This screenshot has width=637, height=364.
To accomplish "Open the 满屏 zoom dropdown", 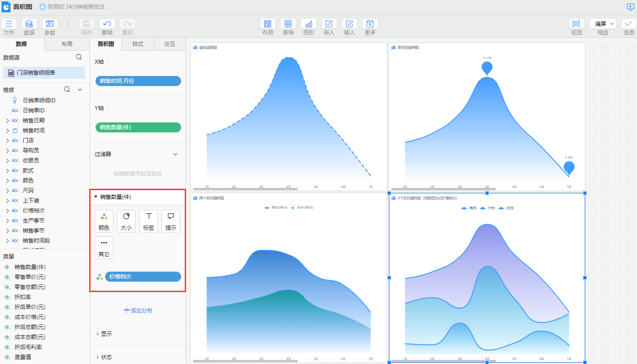I will click(602, 24).
